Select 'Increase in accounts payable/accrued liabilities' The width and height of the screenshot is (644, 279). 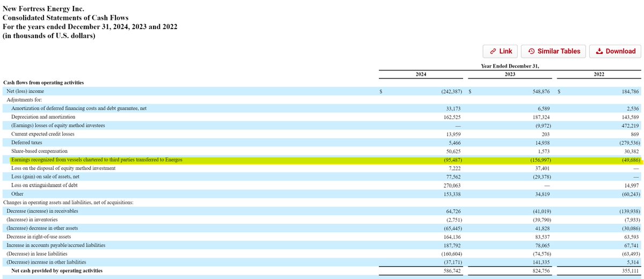click(56, 245)
